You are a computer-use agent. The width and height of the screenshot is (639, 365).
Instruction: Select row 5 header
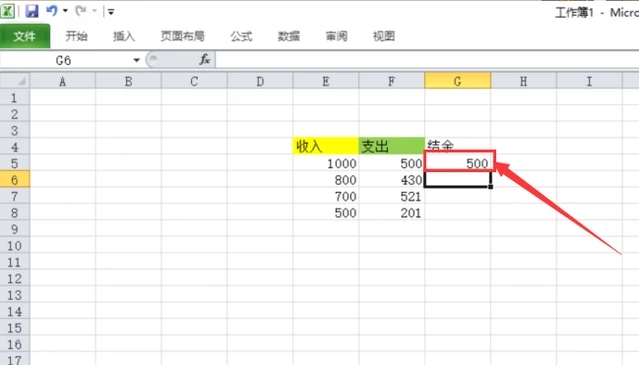[15, 163]
